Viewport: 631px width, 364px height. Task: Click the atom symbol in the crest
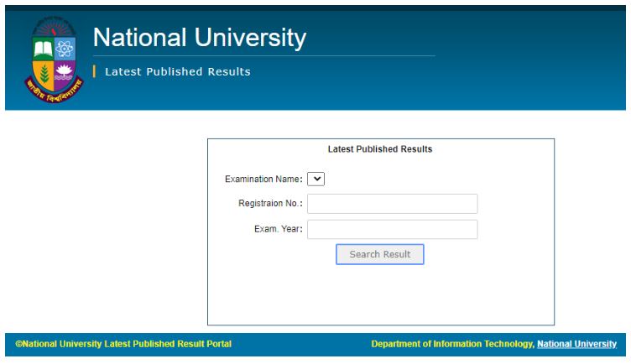(x=64, y=49)
